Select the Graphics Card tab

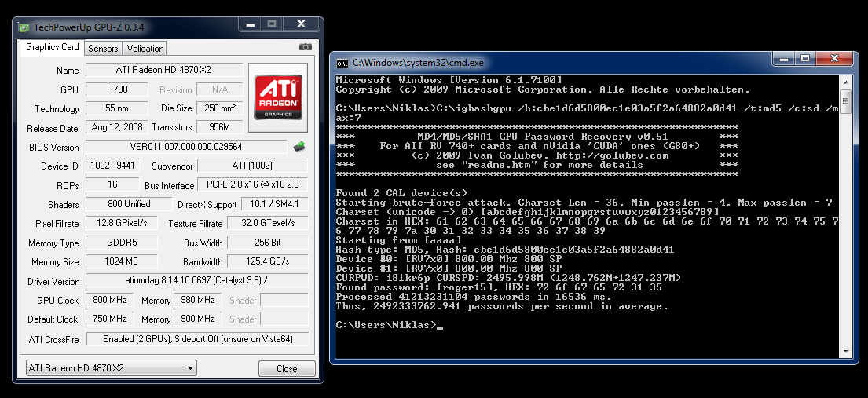53,47
